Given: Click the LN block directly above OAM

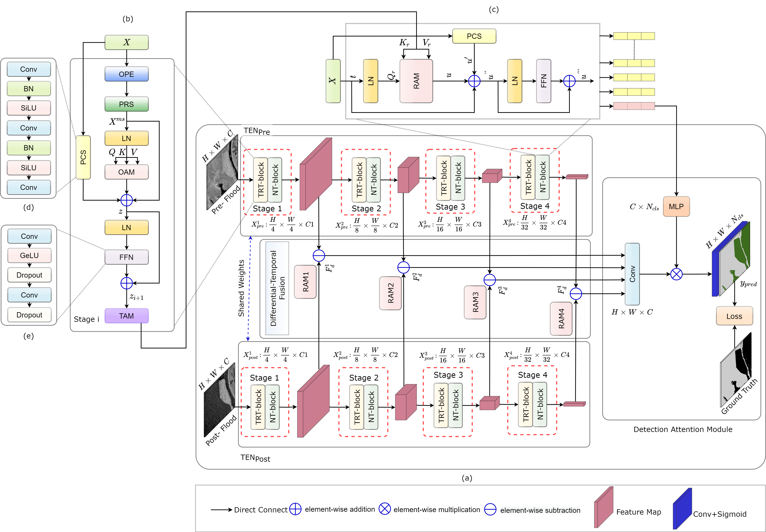Looking at the screenshot, I should click(127, 138).
